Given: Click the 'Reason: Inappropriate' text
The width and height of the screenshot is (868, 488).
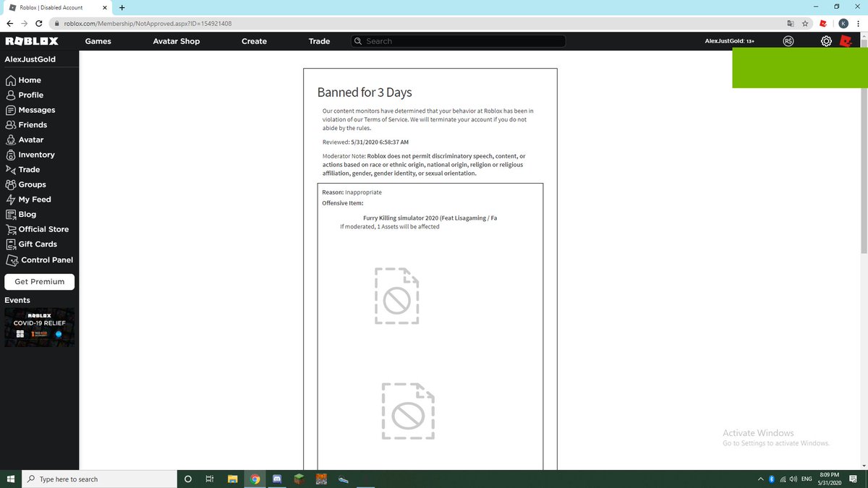Looking at the screenshot, I should click(x=352, y=192).
